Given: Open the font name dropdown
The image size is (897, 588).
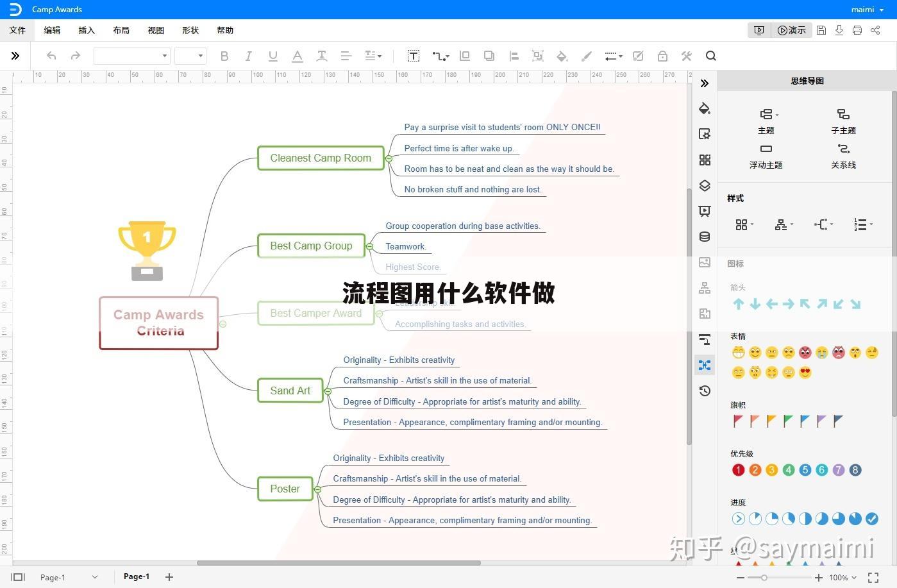Looking at the screenshot, I should coord(131,56).
